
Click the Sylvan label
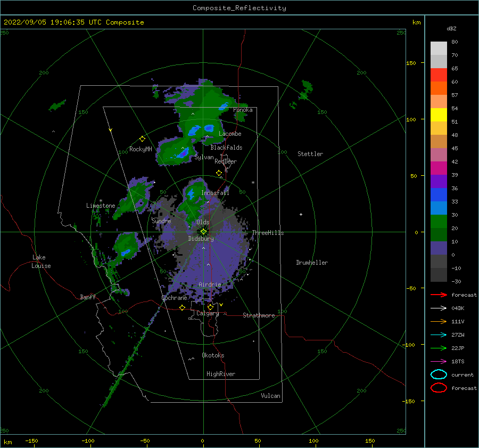[x=204, y=157]
